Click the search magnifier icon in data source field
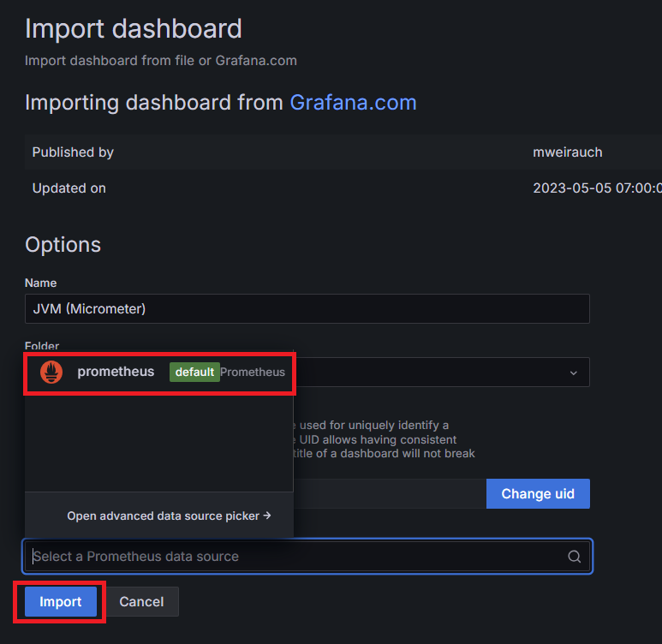 574,556
